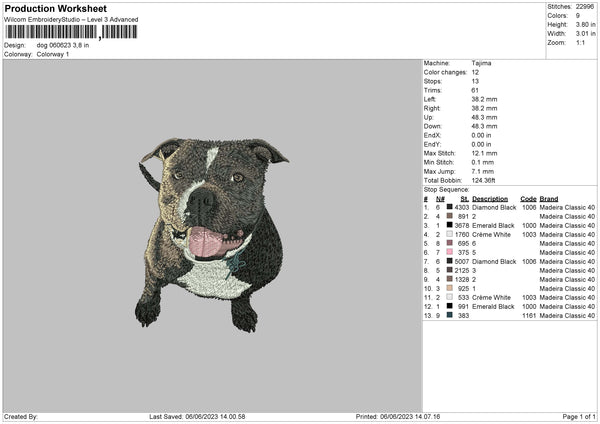Screen dimensions: 600x424
Task: Select the Emerald Black swatch in row 3
Action: point(450,225)
